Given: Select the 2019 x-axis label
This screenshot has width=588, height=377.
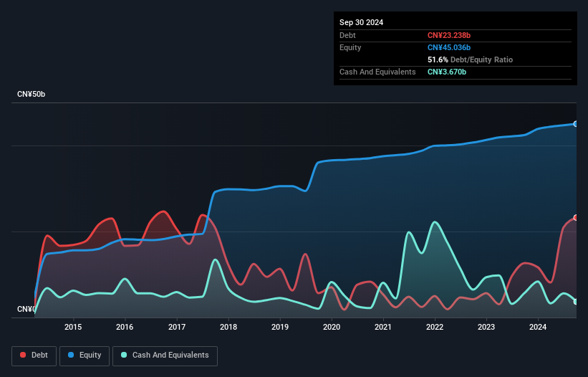Looking at the screenshot, I should 280,327.
